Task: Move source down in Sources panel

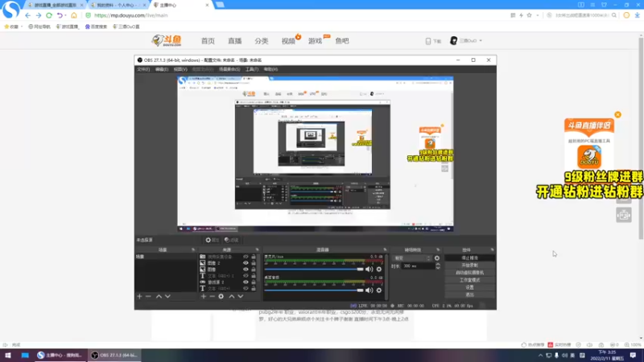Action: (x=241, y=296)
